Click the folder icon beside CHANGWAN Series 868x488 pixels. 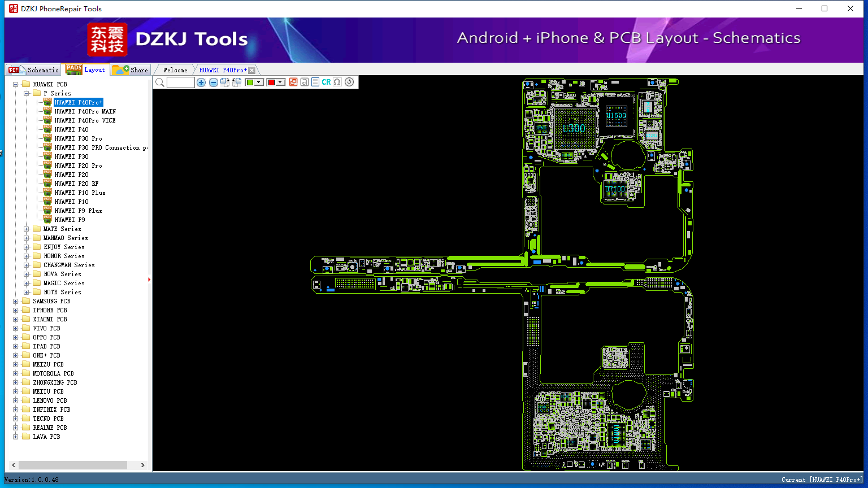37,265
